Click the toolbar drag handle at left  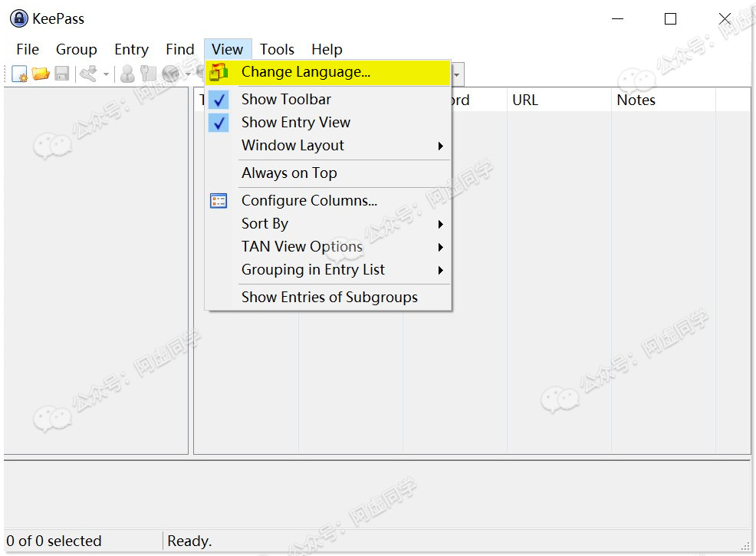click(6, 74)
